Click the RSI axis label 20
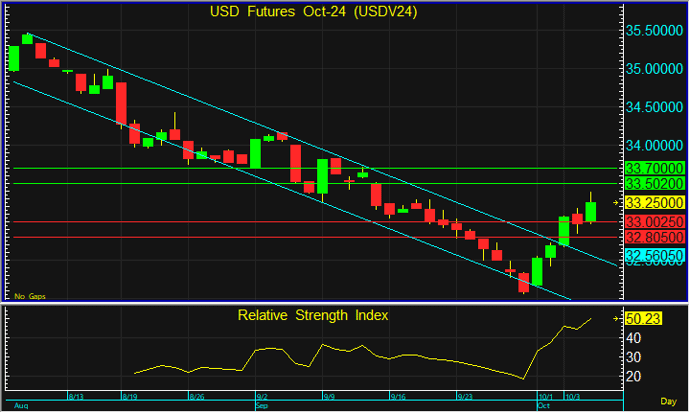This screenshot has height=413, width=690. coord(632,376)
